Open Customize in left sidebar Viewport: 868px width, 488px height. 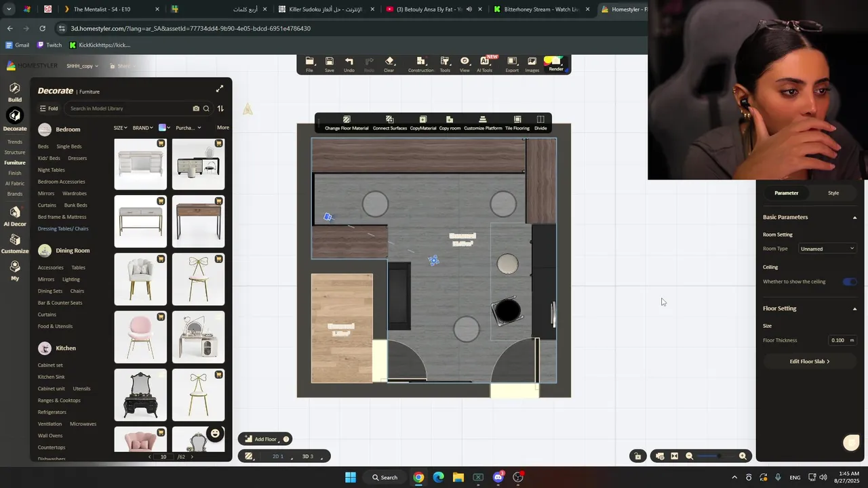pyautogui.click(x=15, y=244)
